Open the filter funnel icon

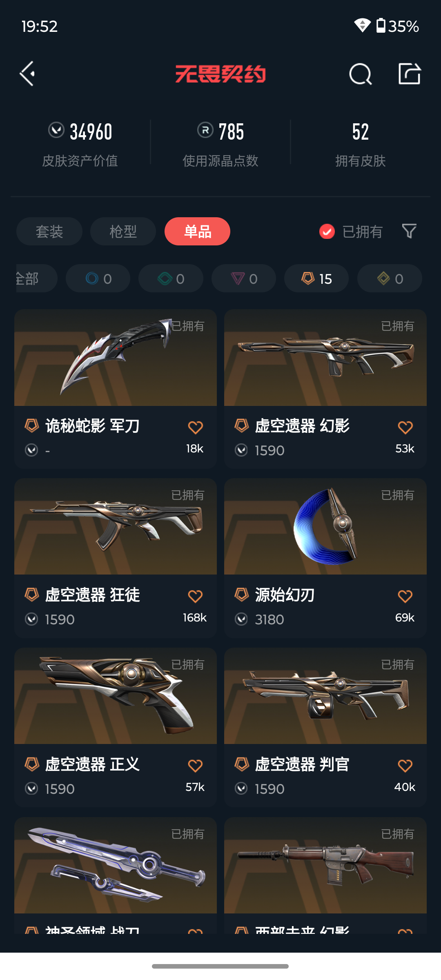point(409,231)
